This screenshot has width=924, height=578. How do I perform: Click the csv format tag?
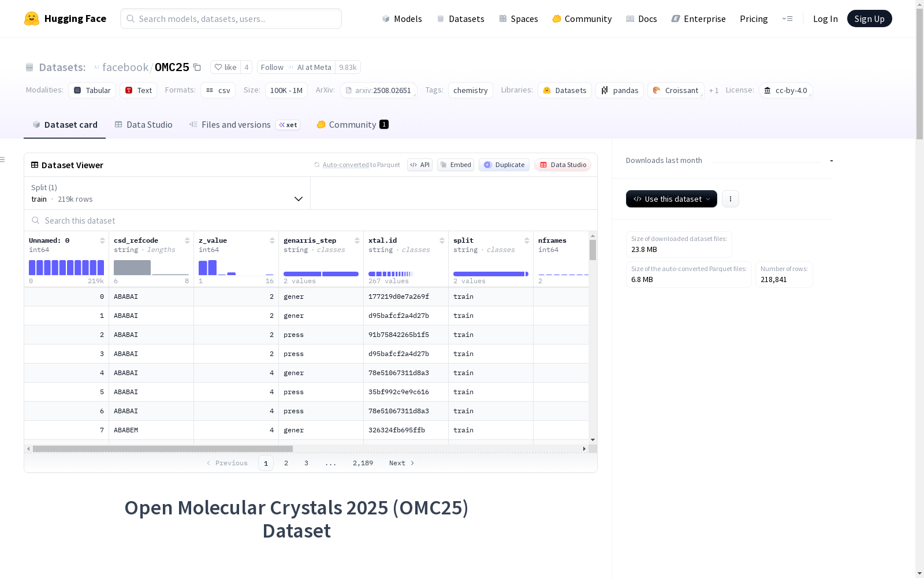218,90
